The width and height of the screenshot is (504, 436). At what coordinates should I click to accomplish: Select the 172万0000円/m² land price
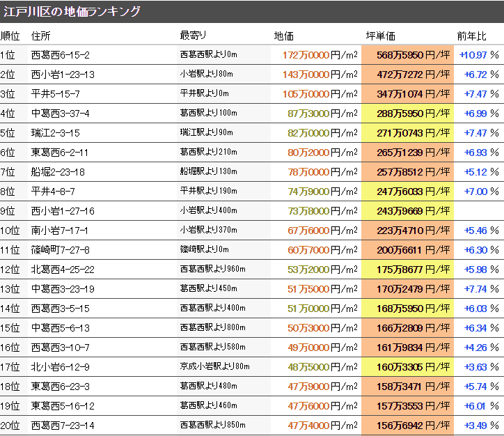pyautogui.click(x=320, y=55)
